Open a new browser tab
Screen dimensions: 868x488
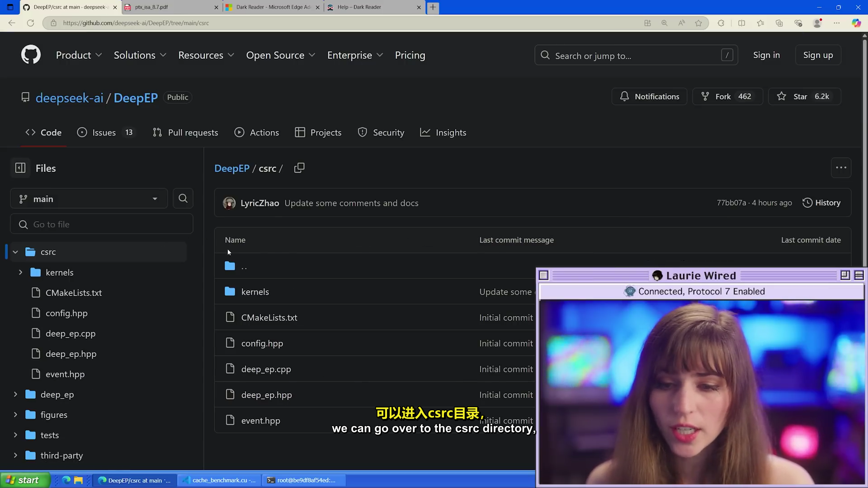tap(433, 7)
